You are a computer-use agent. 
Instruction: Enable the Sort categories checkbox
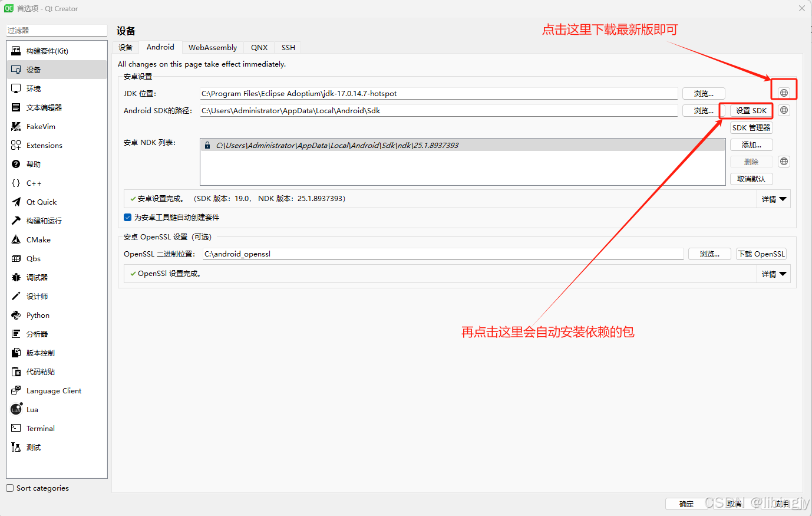(x=9, y=488)
